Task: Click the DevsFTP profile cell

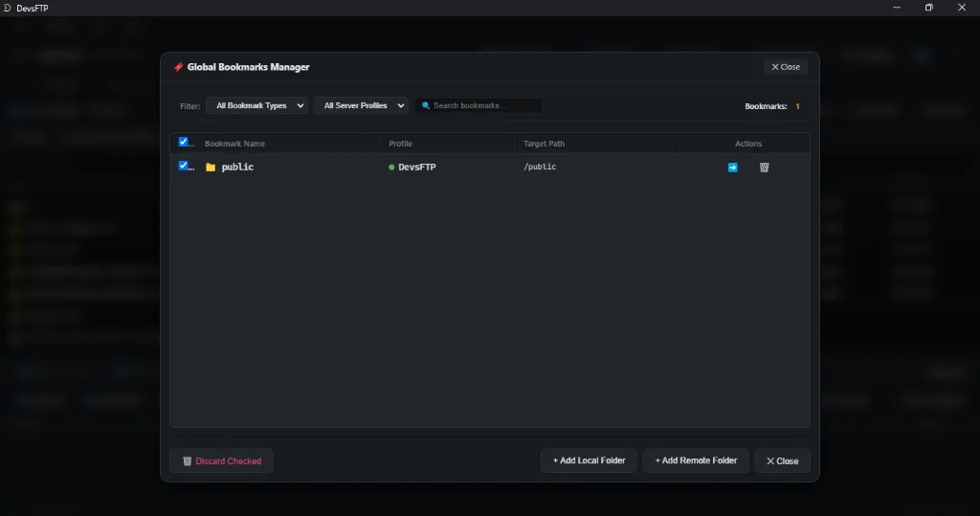Action: (412, 167)
